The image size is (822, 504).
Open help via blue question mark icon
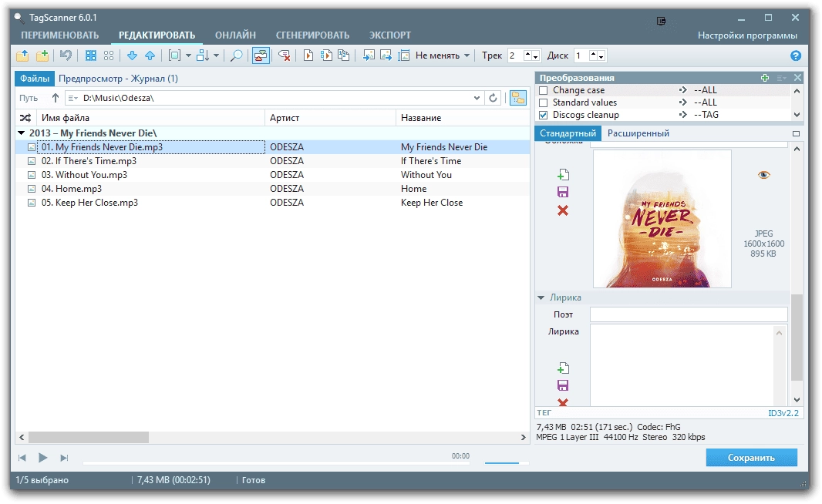pos(795,55)
